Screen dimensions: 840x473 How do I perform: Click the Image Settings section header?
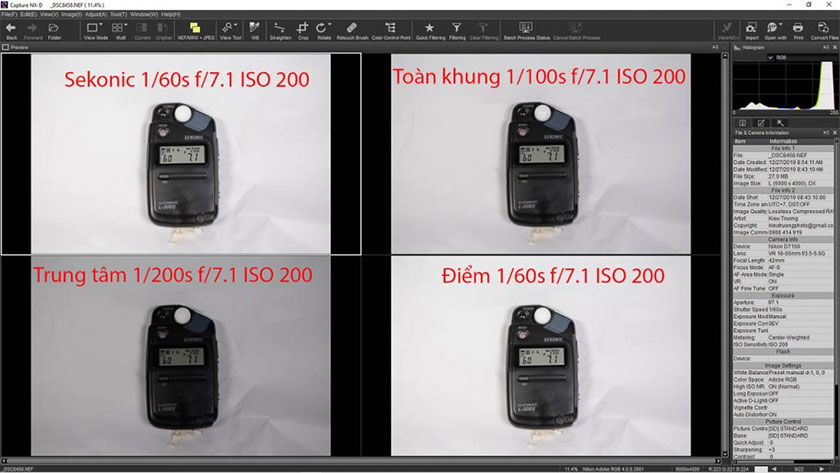(783, 365)
